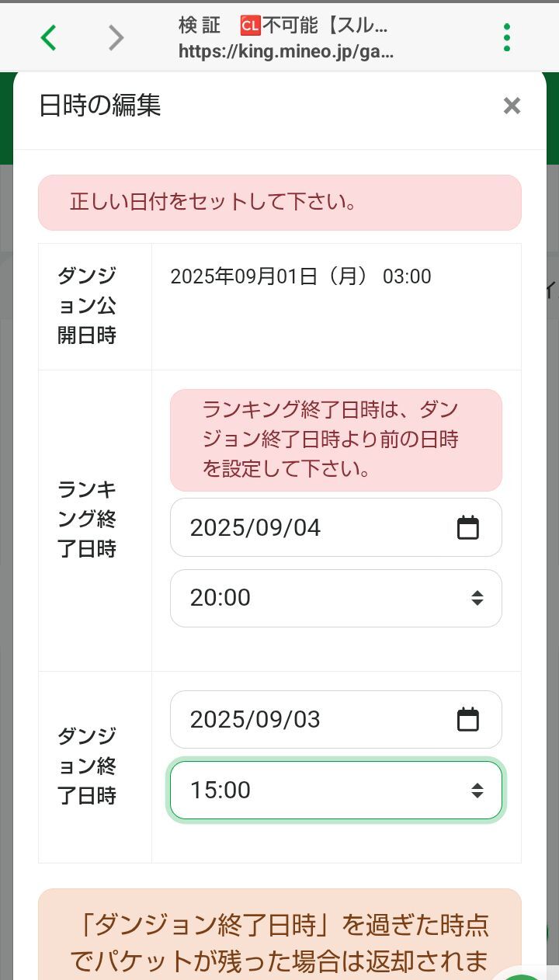Tap the king.mineo.jp URL address text

click(286, 52)
